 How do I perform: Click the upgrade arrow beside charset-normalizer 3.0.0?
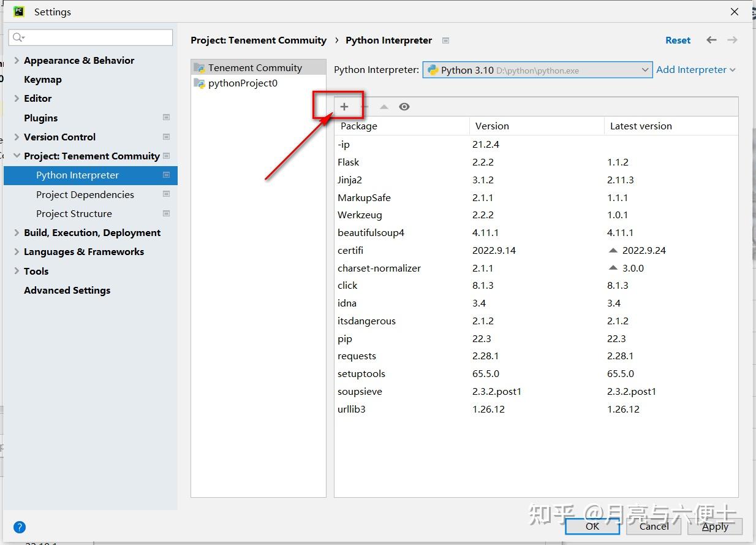pos(612,267)
